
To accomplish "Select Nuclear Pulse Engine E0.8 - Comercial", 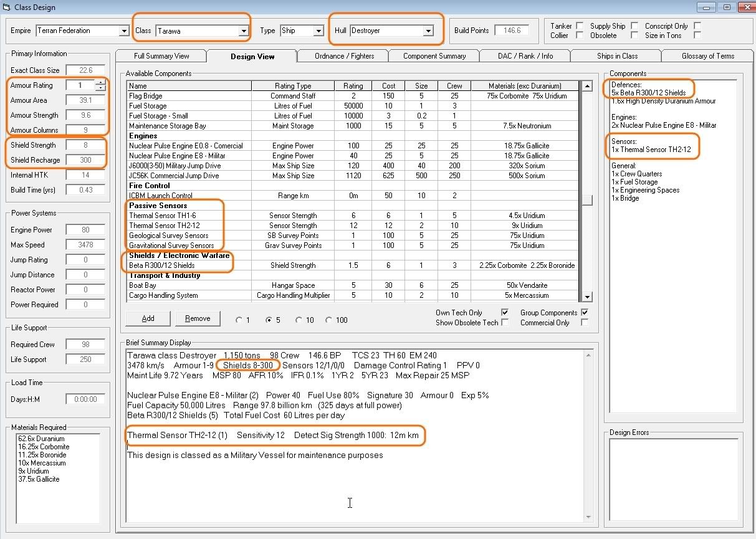I will [x=353, y=146].
